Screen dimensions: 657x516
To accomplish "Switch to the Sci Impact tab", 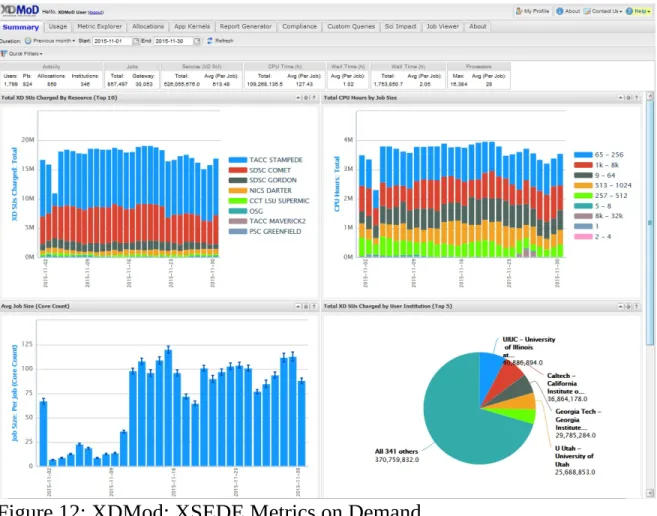I will (401, 26).
